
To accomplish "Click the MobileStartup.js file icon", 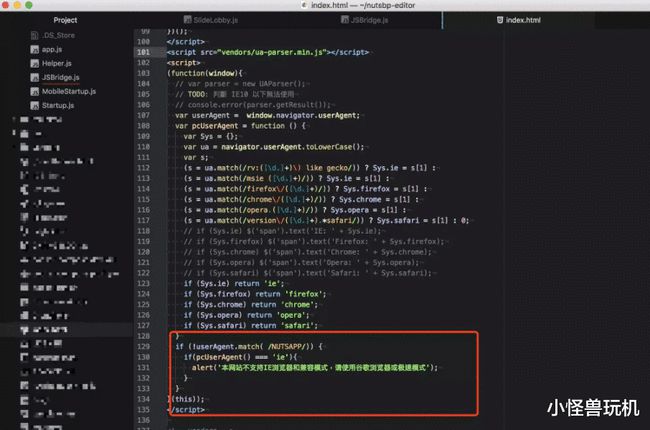I will [x=35, y=92].
